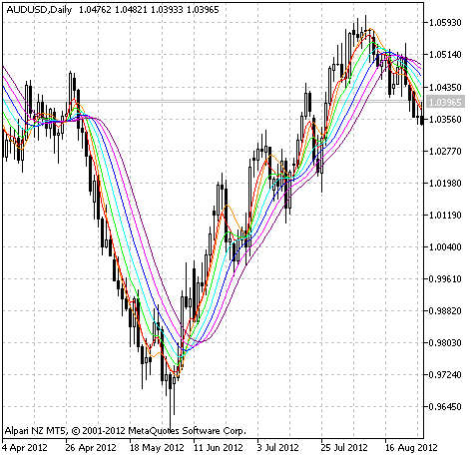Select the current price label 1.03965
This screenshot has width=476, height=459.
[x=445, y=102]
